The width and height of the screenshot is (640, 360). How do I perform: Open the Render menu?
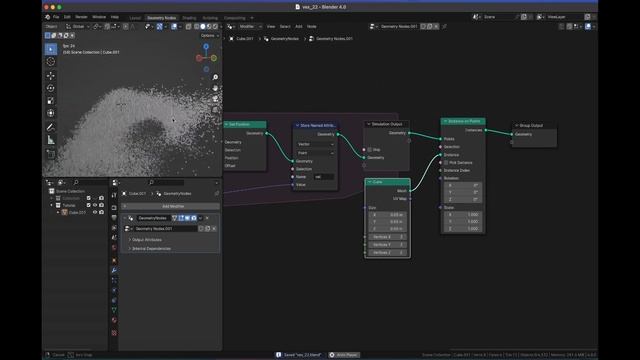[81, 17]
